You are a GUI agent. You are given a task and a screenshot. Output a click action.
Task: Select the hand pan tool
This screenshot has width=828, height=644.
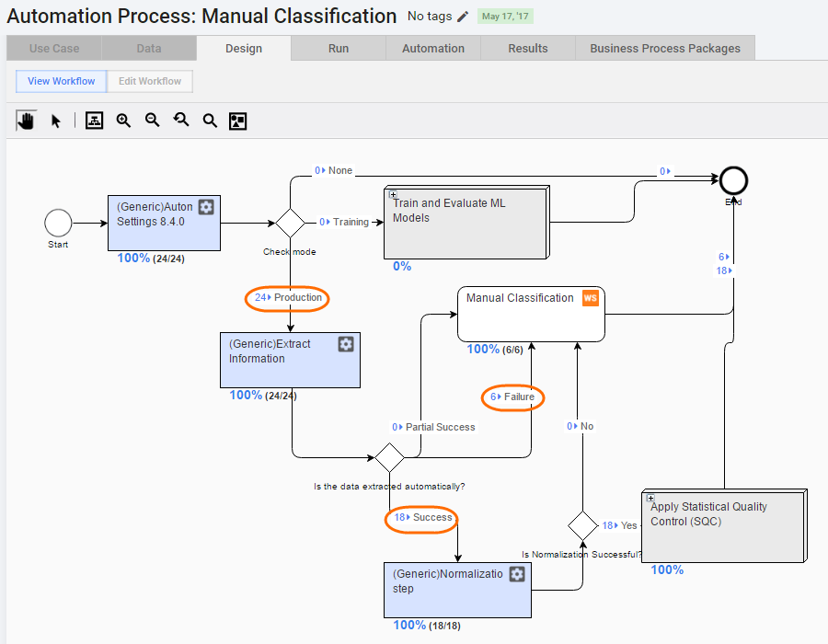click(x=26, y=121)
